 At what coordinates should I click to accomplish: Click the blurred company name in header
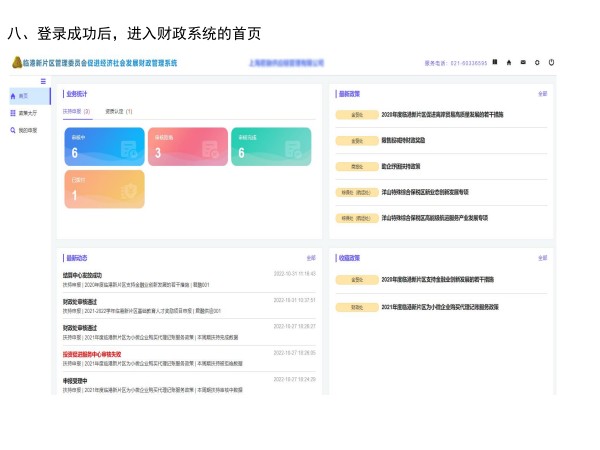tap(287, 63)
